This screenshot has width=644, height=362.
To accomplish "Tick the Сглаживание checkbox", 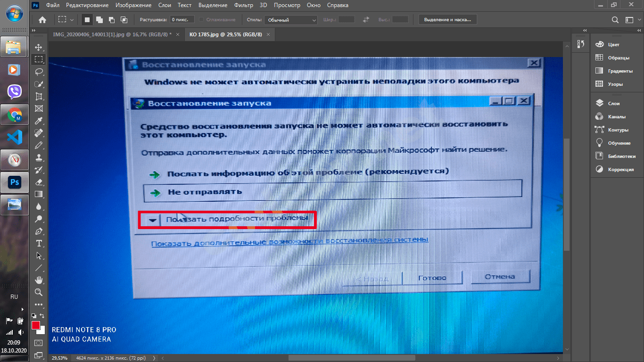I will pyautogui.click(x=201, y=20).
